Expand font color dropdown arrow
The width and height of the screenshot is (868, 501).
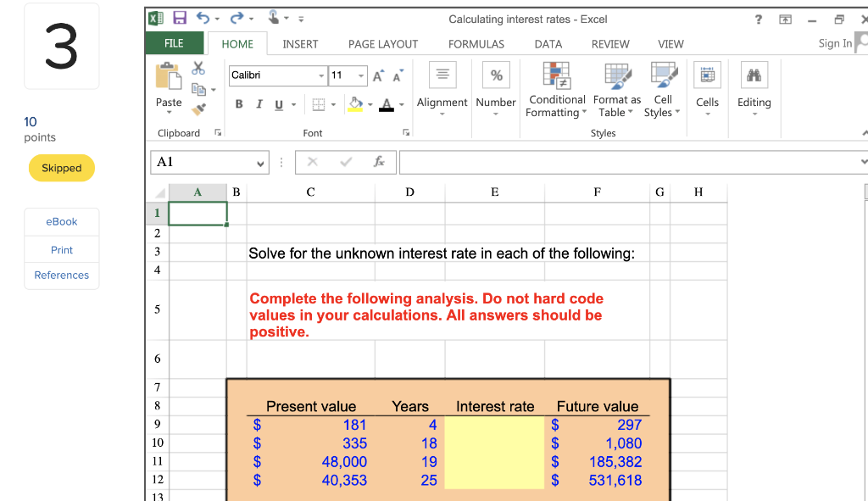pyautogui.click(x=402, y=104)
